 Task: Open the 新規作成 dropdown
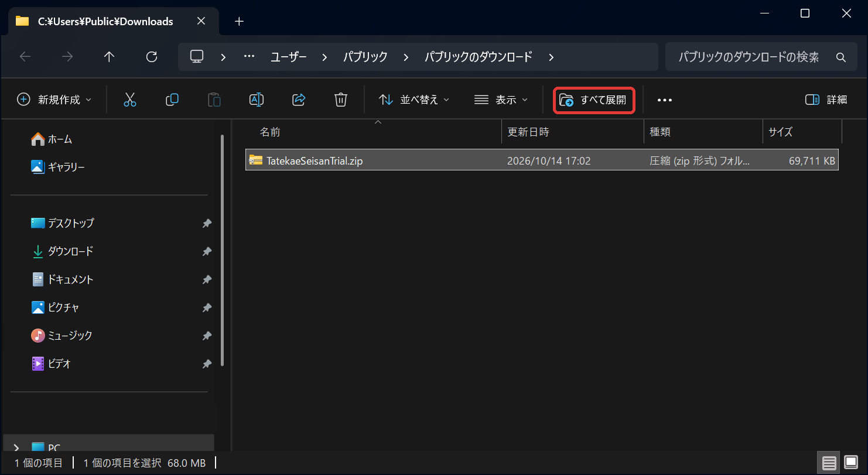pos(54,100)
